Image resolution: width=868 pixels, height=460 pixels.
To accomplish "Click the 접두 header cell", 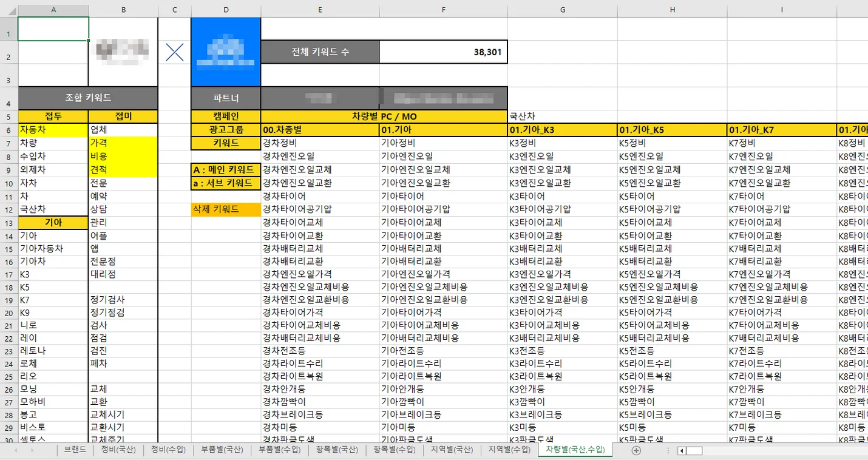I will click(x=53, y=117).
